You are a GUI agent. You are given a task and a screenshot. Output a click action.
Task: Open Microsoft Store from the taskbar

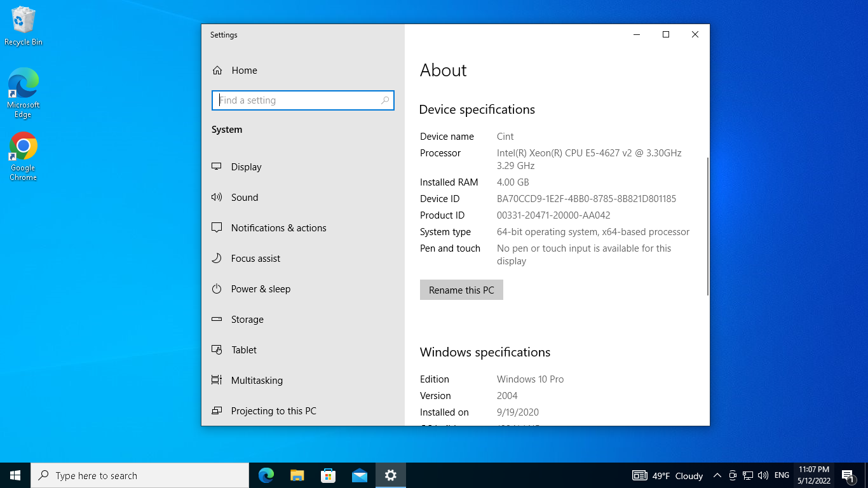329,475
